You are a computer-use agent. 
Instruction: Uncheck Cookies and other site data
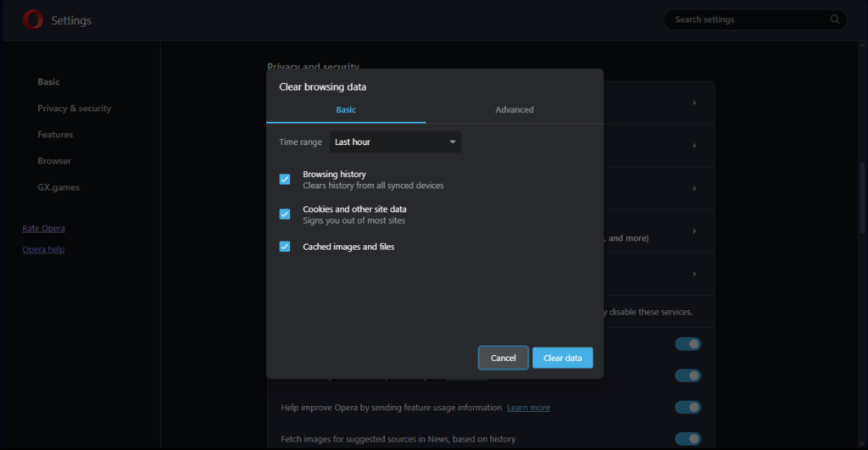pyautogui.click(x=285, y=214)
